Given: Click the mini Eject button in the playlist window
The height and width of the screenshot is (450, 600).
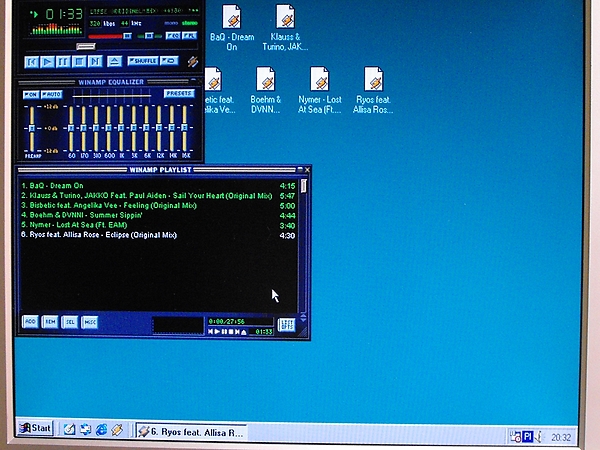Looking at the screenshot, I should (244, 332).
